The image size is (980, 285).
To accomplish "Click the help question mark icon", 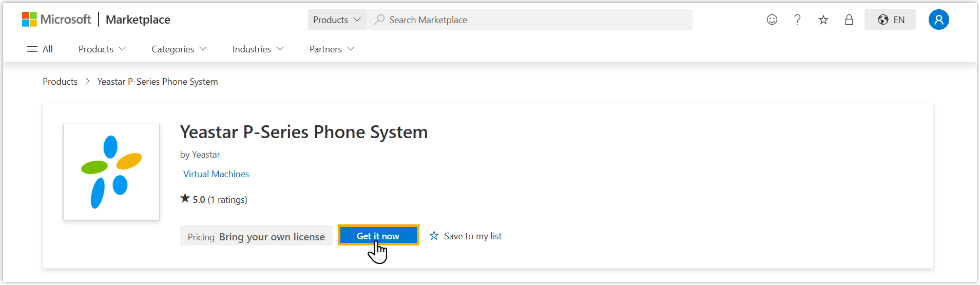I will (x=797, y=20).
